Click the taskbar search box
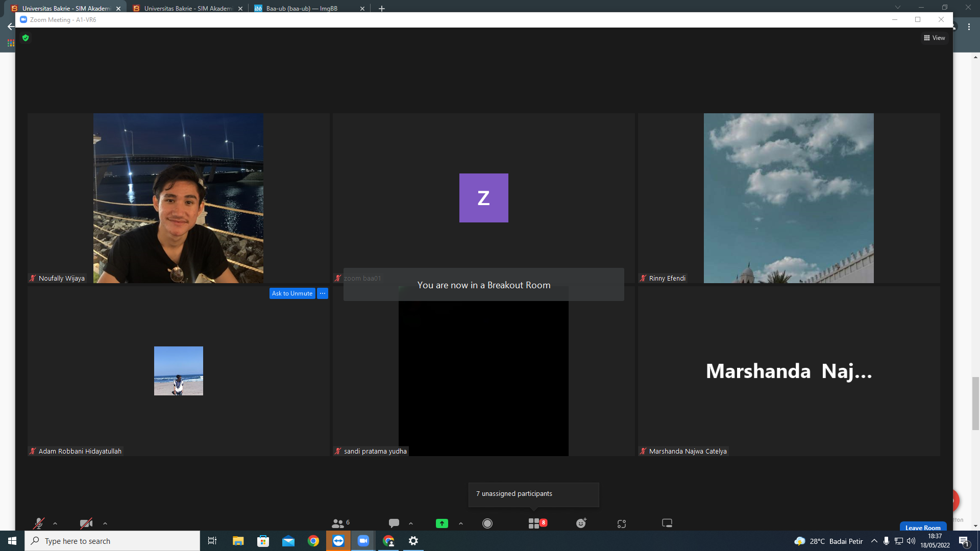Screen dimensions: 980x551 coord(112,541)
